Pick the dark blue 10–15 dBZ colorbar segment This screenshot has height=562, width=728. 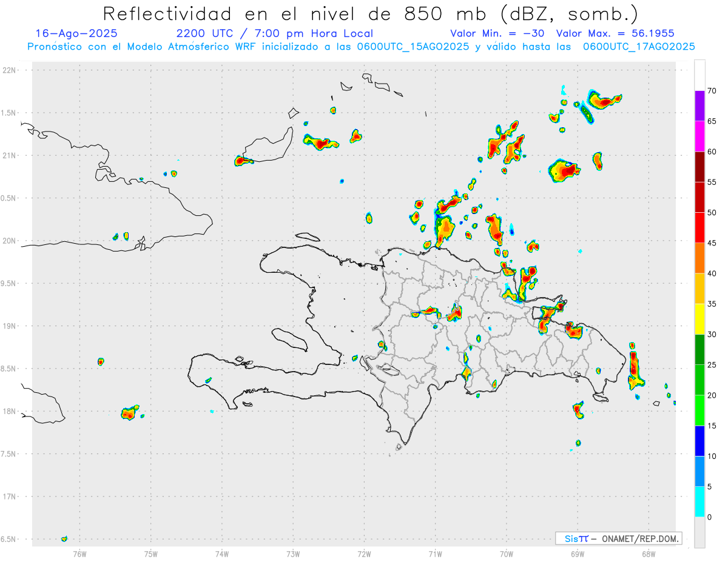tap(699, 441)
